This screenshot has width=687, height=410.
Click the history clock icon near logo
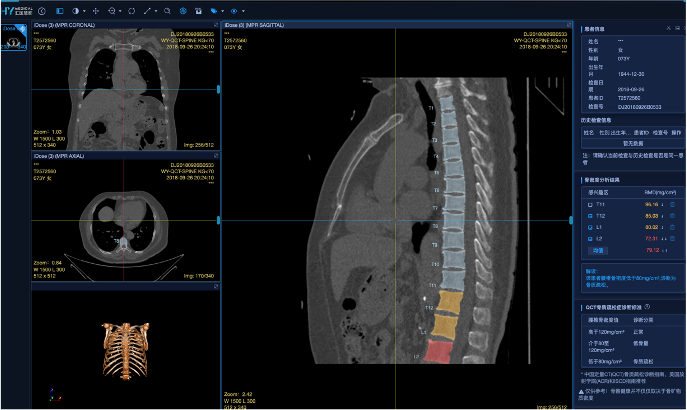pyautogui.click(x=42, y=11)
